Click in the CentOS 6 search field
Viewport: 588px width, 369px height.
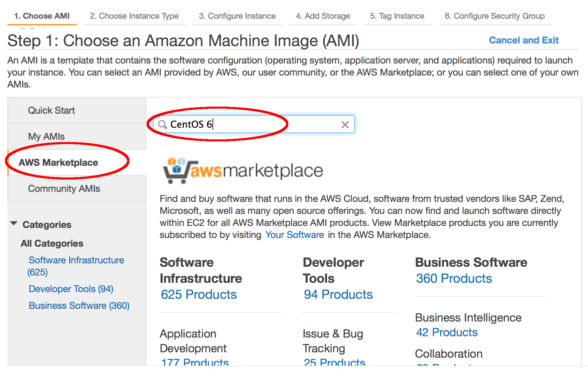[x=254, y=124]
